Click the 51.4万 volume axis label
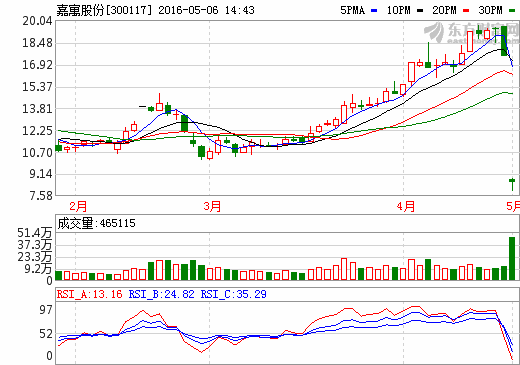This screenshot has height=365, width=520. pos(35,233)
